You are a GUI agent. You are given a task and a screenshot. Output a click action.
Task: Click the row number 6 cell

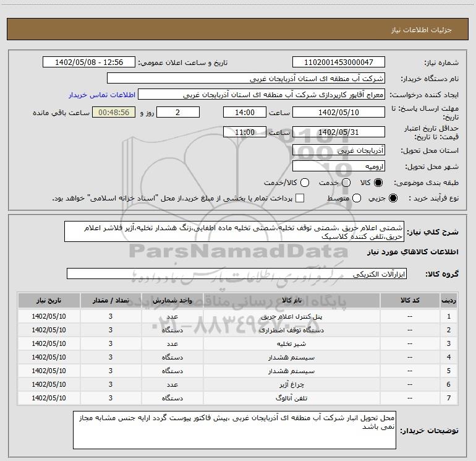click(x=449, y=384)
